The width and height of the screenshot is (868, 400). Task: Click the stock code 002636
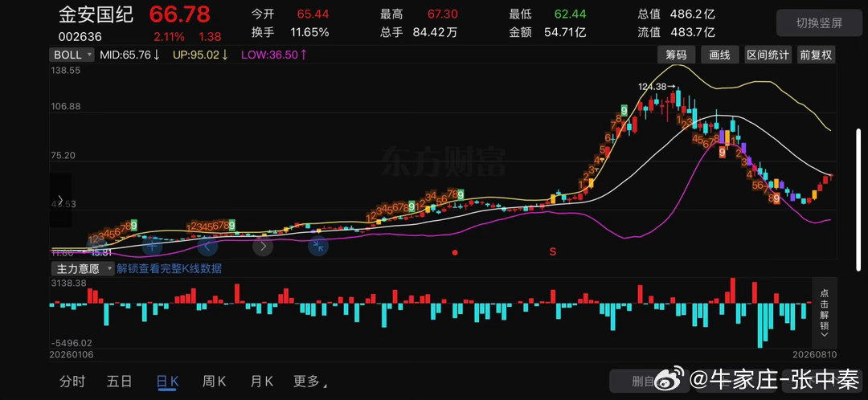[x=80, y=37]
